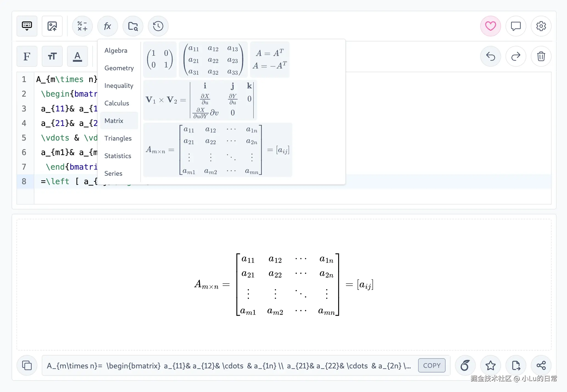Click the LaTeX output text field
Image resolution: width=567 pixels, height=392 pixels.
click(x=229, y=366)
